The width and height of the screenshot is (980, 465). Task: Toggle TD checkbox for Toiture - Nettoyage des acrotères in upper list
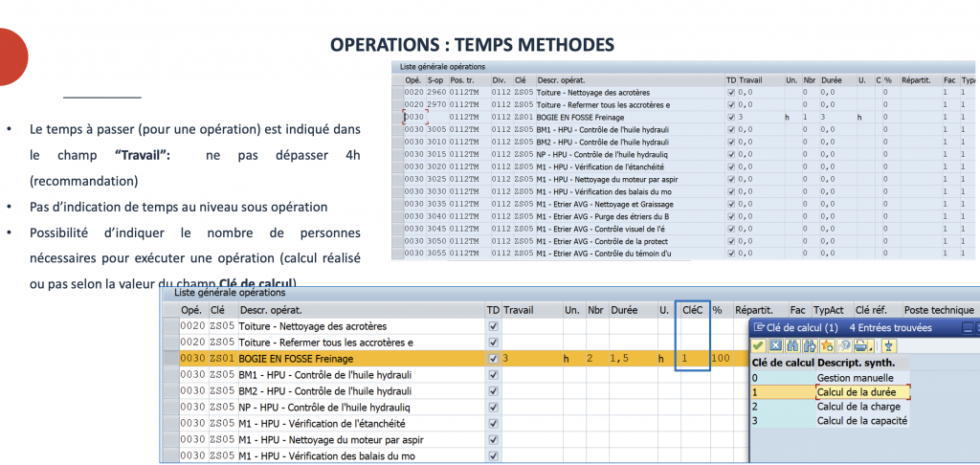tap(732, 92)
